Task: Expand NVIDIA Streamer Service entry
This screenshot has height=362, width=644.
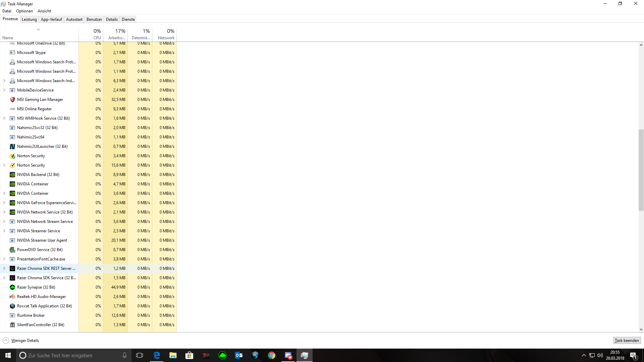Action: [x=4, y=231]
